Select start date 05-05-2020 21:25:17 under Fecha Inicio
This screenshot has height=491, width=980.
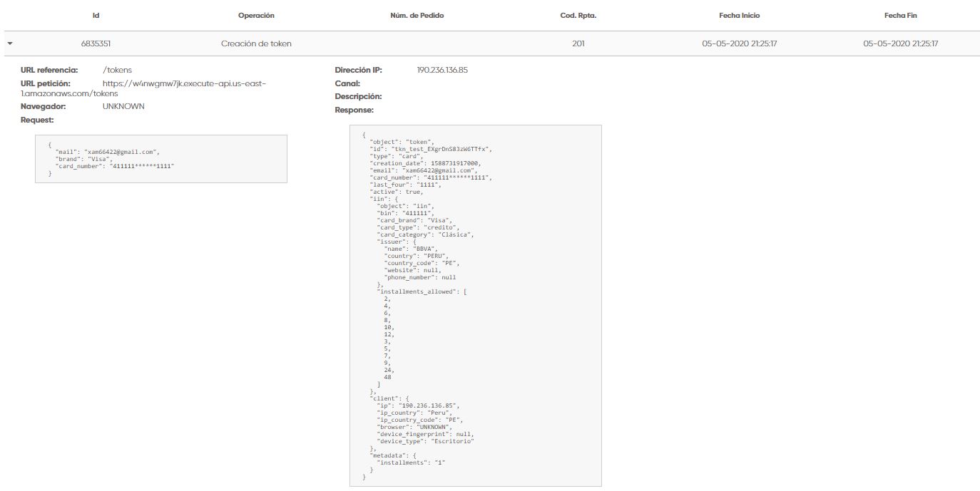(x=740, y=43)
